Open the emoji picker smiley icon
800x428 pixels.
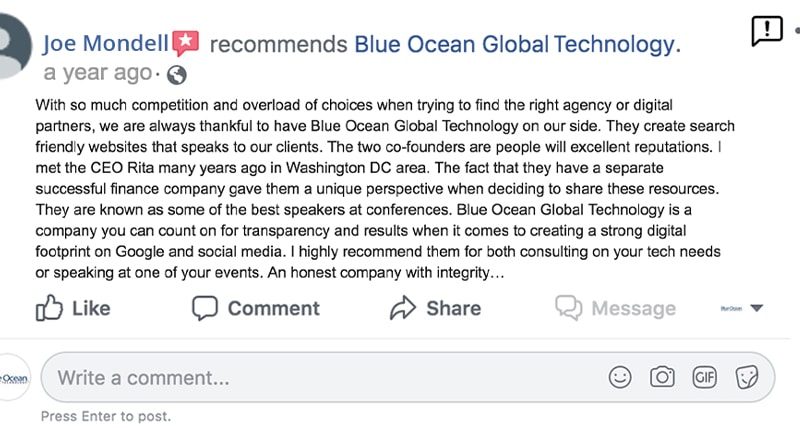pyautogui.click(x=620, y=377)
